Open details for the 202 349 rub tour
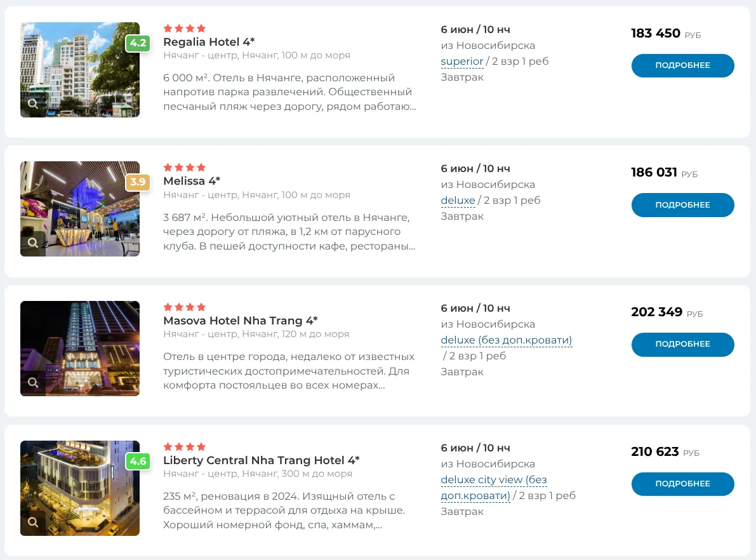Image resolution: width=756 pixels, height=560 pixels. coord(682,344)
